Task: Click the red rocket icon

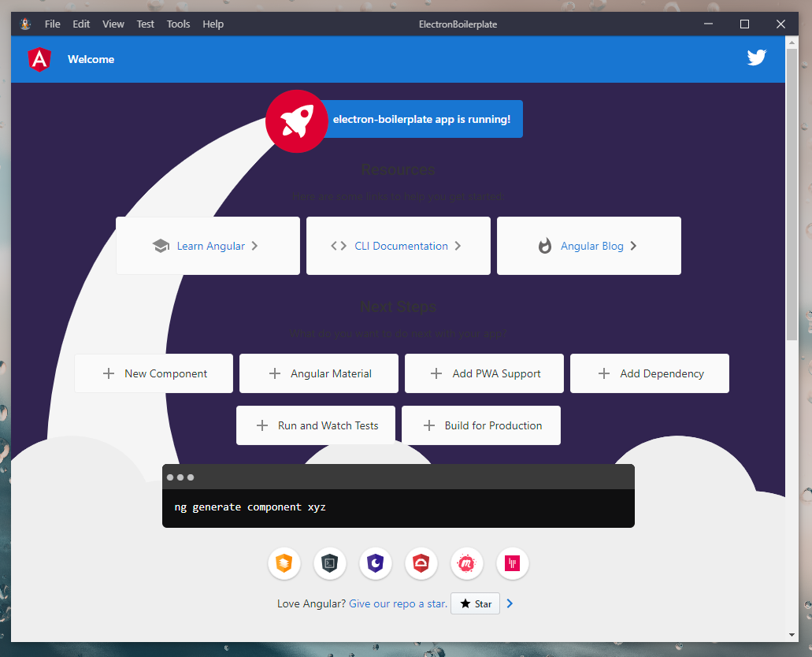Action: [296, 121]
